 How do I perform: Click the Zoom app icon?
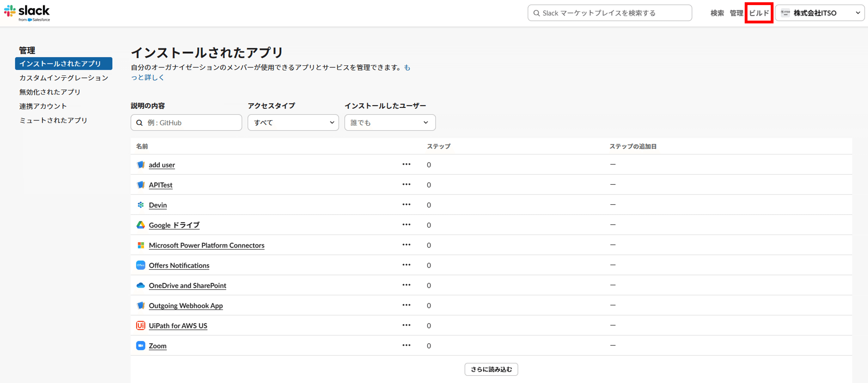click(x=141, y=346)
